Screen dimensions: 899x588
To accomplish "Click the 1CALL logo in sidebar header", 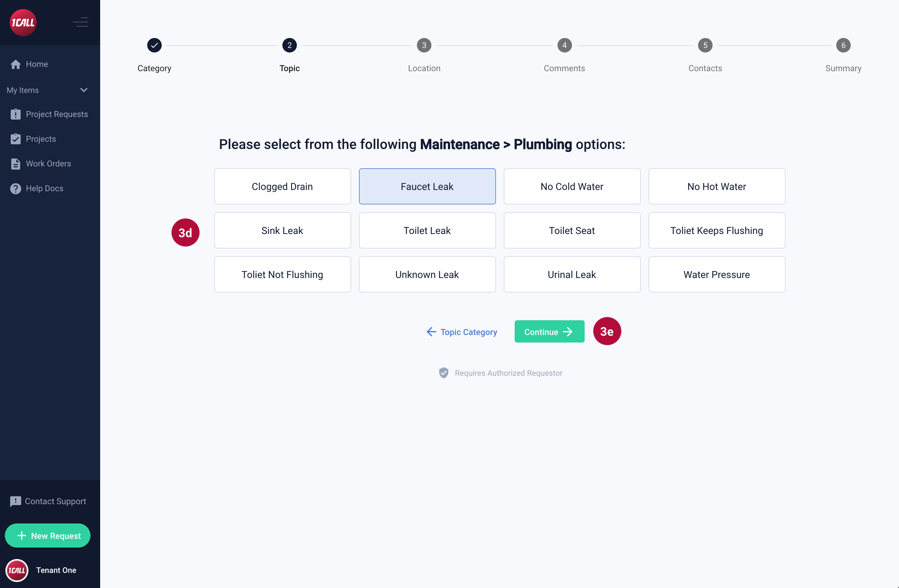I will pyautogui.click(x=23, y=23).
